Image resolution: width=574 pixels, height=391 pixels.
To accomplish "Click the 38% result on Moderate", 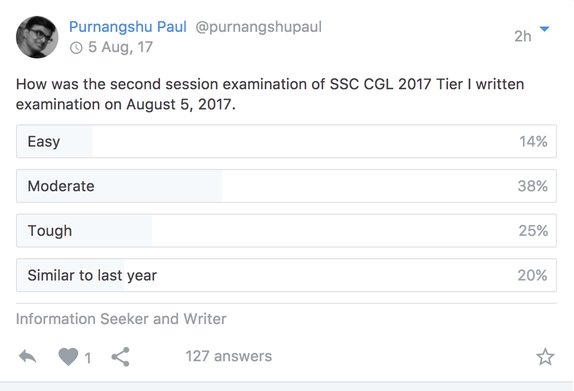I will pyautogui.click(x=533, y=186).
